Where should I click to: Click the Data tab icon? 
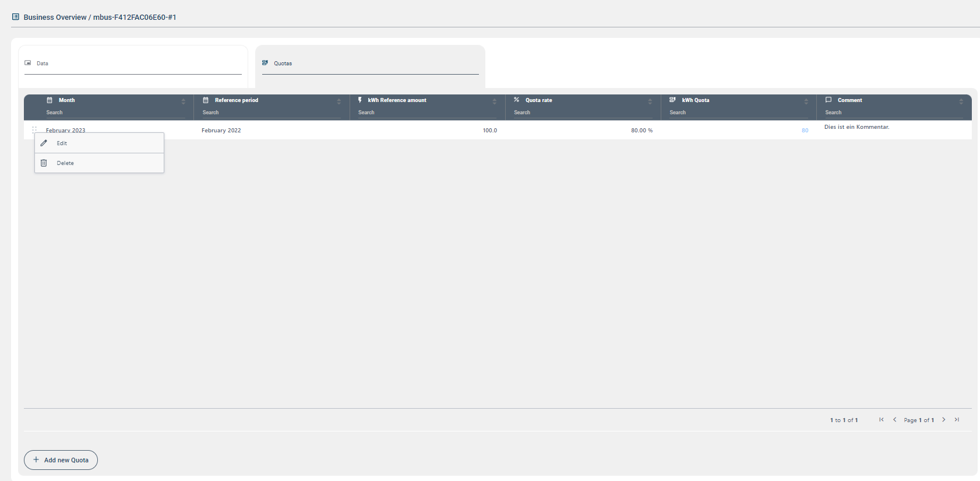[x=28, y=63]
